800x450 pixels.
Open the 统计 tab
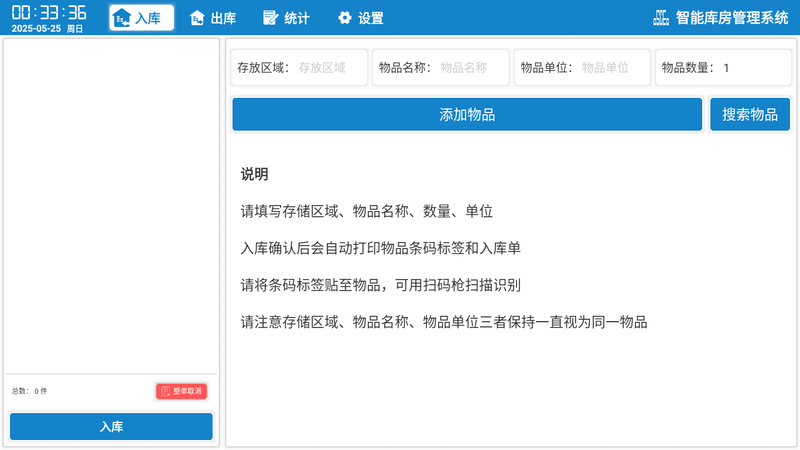click(x=286, y=18)
